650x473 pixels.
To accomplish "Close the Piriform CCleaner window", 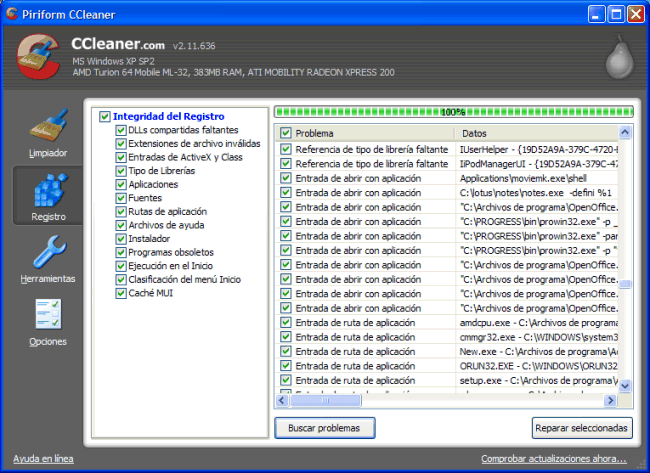I will pyautogui.click(x=635, y=15).
